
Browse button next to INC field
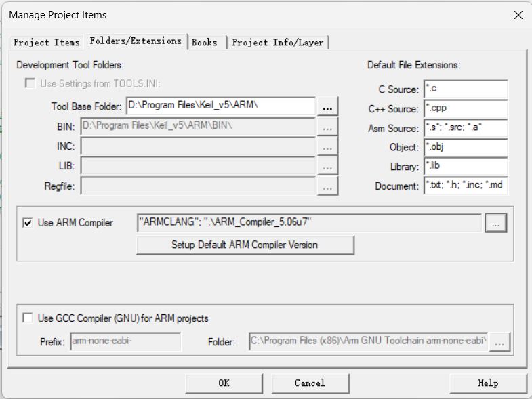point(327,146)
